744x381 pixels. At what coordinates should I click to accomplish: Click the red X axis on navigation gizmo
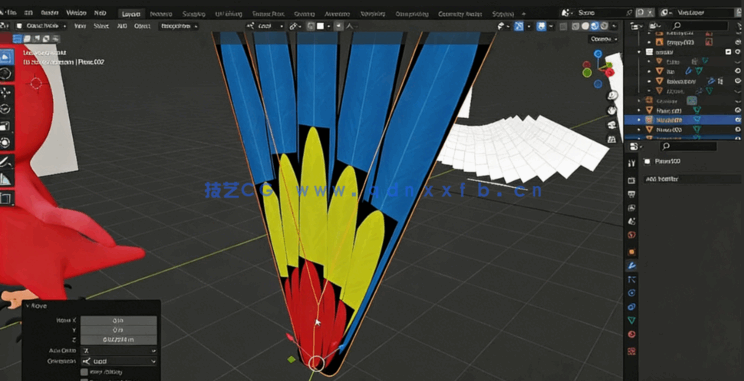(609, 73)
